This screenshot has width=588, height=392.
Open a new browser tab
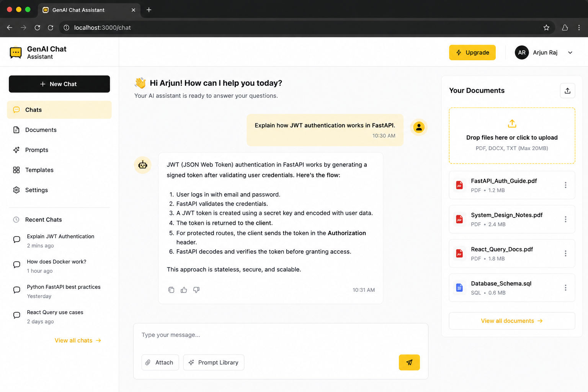149,10
